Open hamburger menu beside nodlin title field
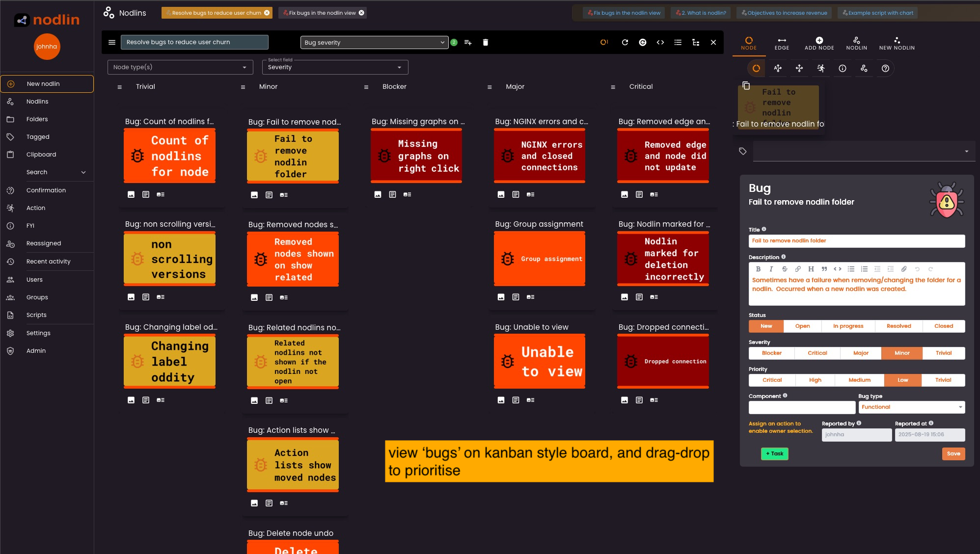The width and height of the screenshot is (980, 554). point(112,43)
